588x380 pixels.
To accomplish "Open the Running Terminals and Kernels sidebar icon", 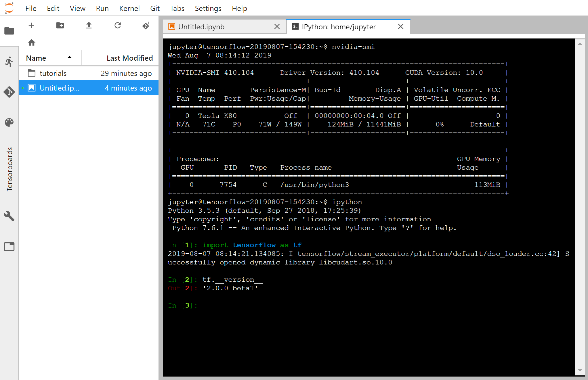I will (9, 62).
